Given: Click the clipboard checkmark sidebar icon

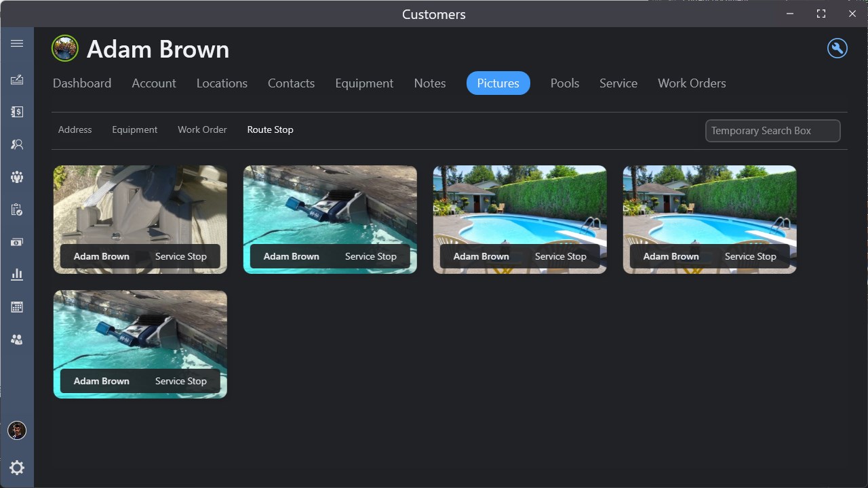Looking at the screenshot, I should (17, 209).
